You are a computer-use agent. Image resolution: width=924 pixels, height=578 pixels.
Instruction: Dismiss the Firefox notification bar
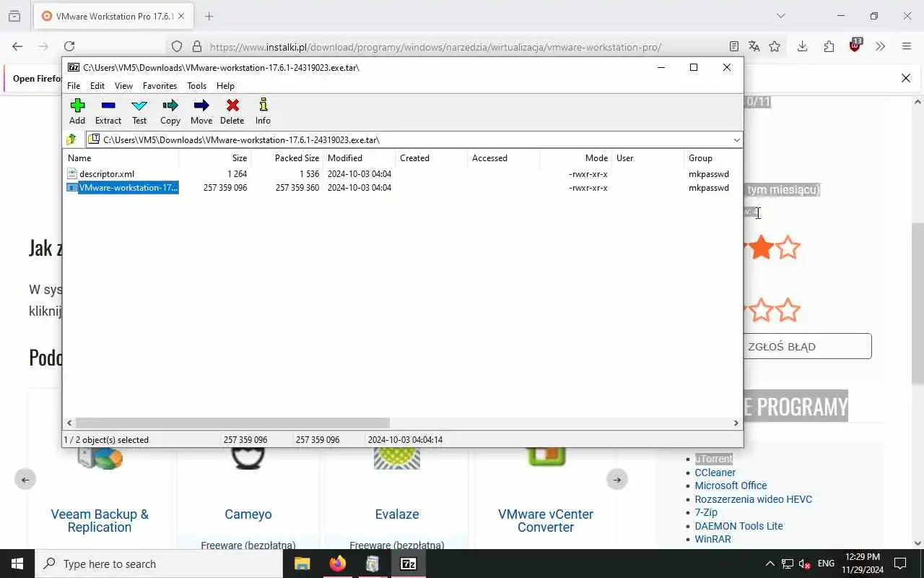click(x=906, y=78)
